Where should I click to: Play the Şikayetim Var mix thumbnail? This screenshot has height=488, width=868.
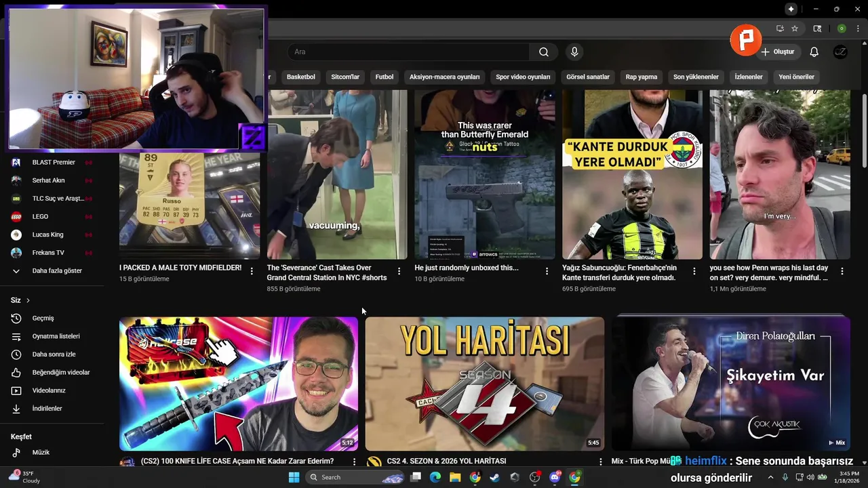click(730, 384)
